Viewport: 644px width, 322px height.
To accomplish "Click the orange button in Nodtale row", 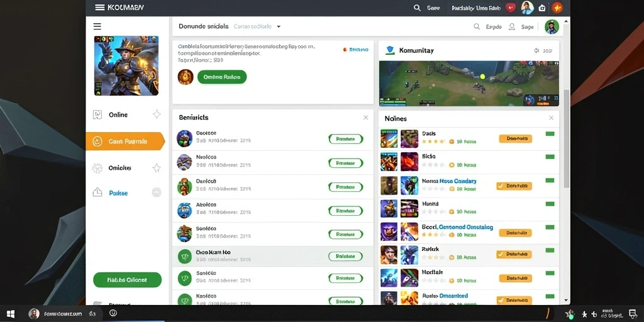I will [x=516, y=278].
